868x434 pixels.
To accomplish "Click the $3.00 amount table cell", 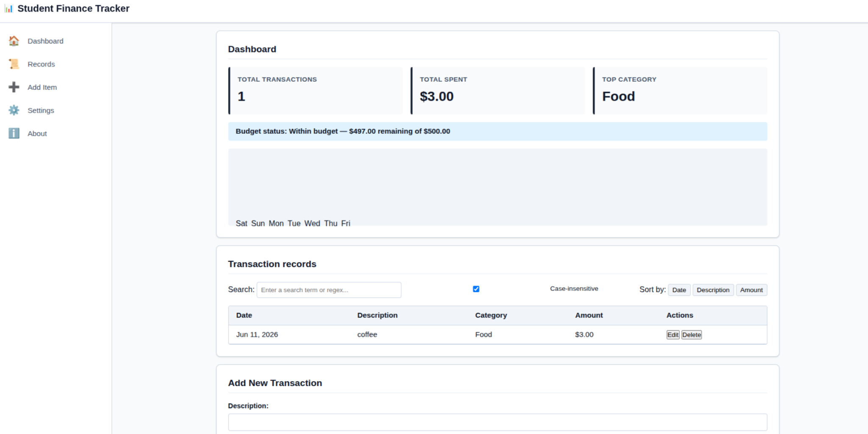I will [x=584, y=334].
